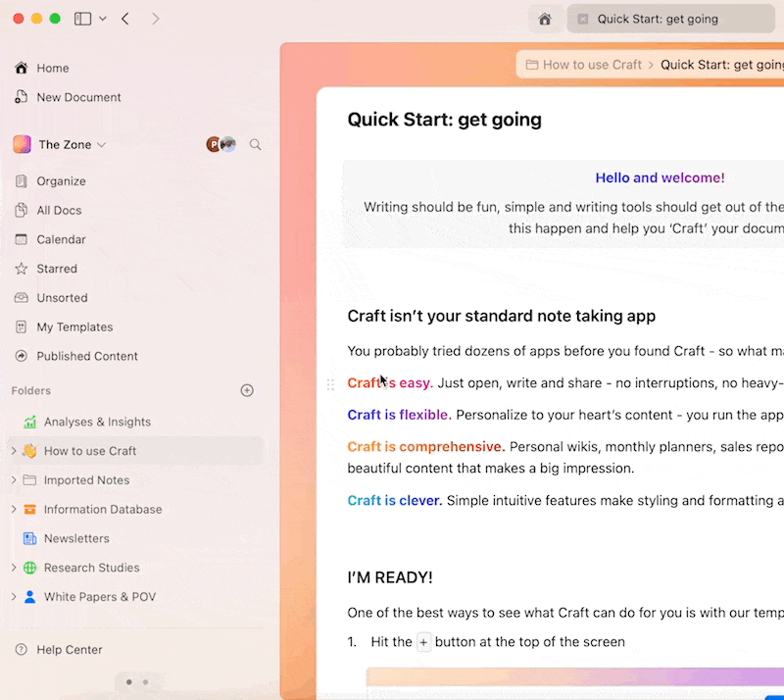Expand the Research Studies folder
This screenshot has width=784, height=700.
(14, 568)
